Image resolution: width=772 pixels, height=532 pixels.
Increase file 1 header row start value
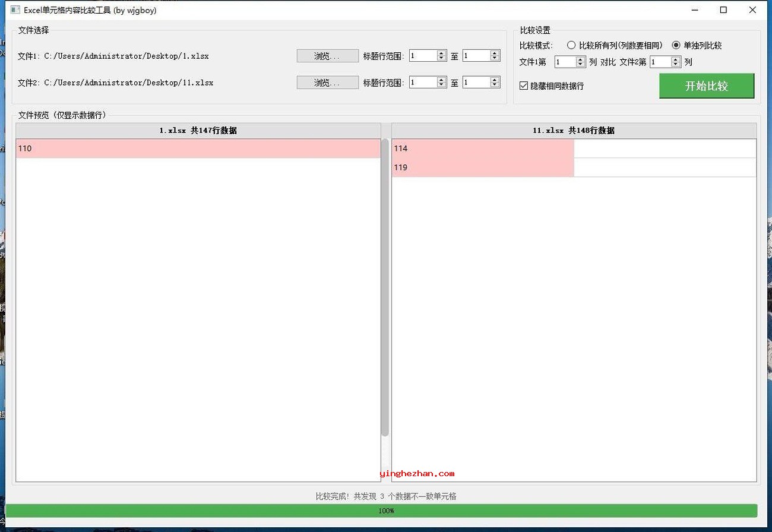441,53
